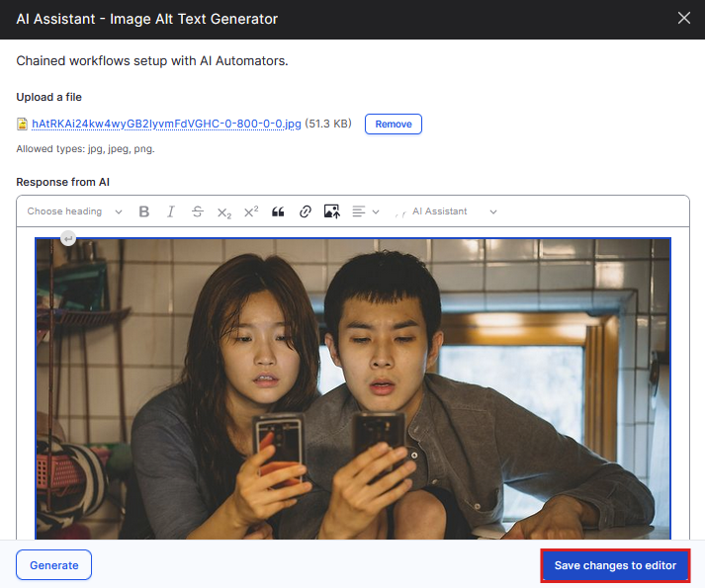Toggle bold formatting in the editor toolbar
705x588 pixels.
coord(144,211)
